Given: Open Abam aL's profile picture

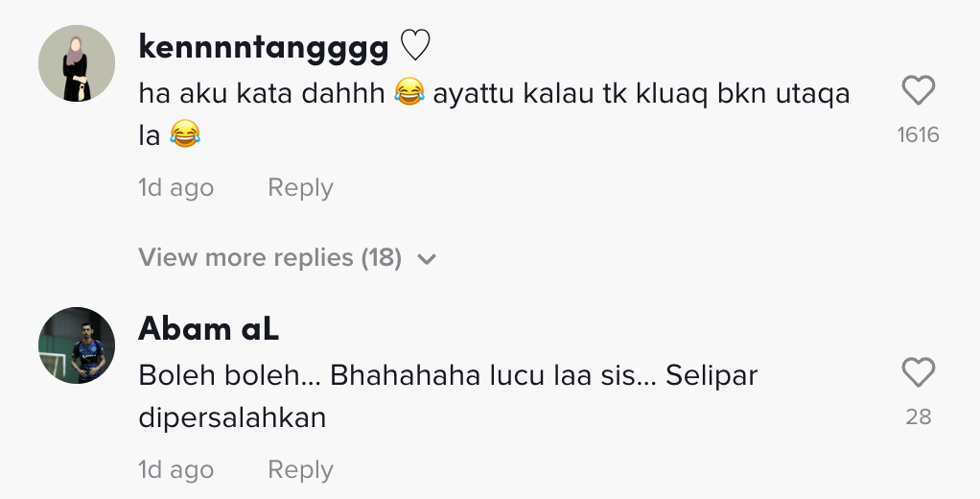Looking at the screenshot, I should pos(77,345).
